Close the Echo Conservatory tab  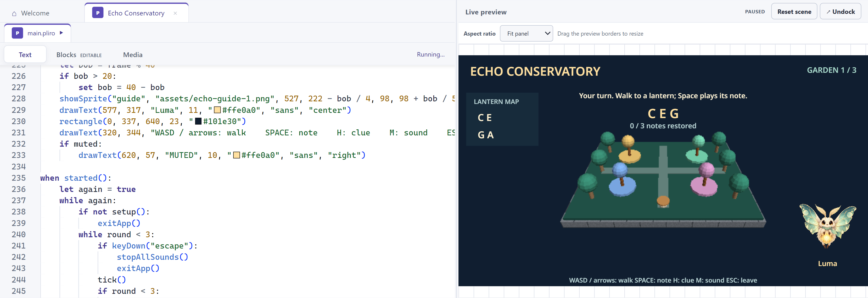click(175, 13)
